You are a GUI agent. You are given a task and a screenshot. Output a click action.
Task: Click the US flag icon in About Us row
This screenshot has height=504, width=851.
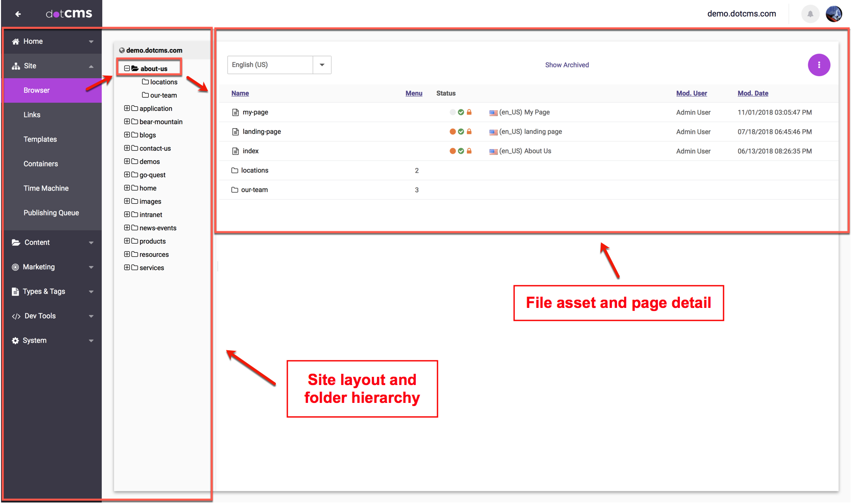tap(493, 152)
